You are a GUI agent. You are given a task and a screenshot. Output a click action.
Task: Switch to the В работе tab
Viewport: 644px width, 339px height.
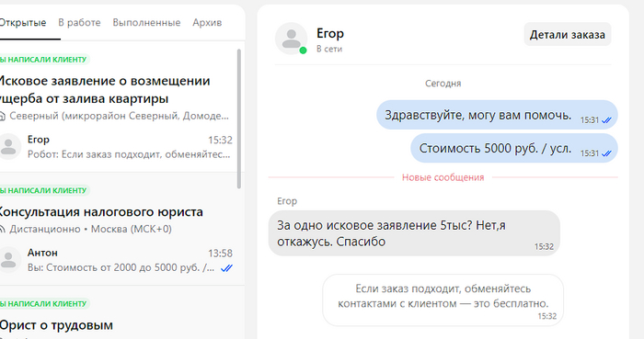pos(79,23)
